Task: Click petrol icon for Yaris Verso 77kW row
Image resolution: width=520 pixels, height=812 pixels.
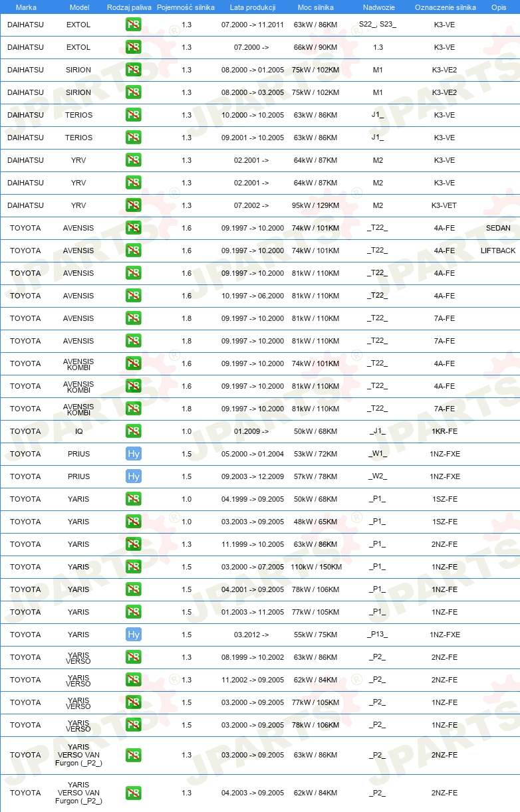Action: (133, 702)
